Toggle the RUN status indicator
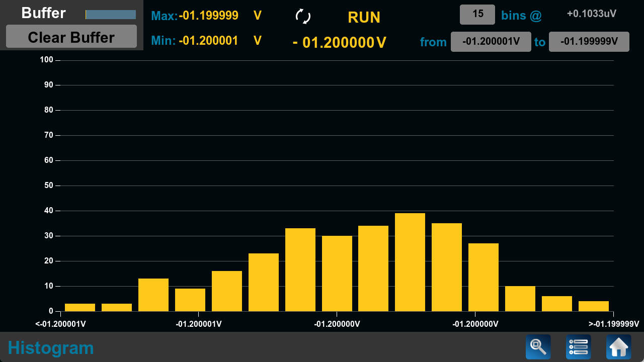 point(364,17)
